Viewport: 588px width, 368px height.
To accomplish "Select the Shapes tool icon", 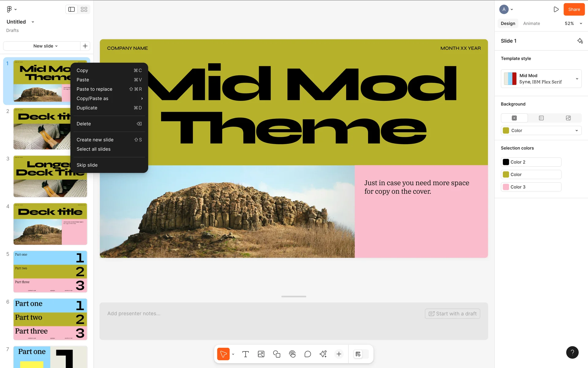I will pyautogui.click(x=277, y=354).
